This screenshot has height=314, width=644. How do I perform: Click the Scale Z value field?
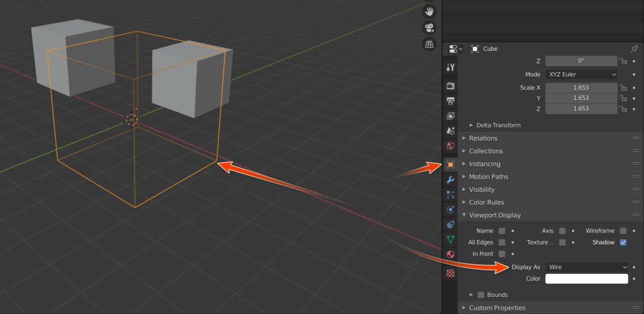point(581,109)
